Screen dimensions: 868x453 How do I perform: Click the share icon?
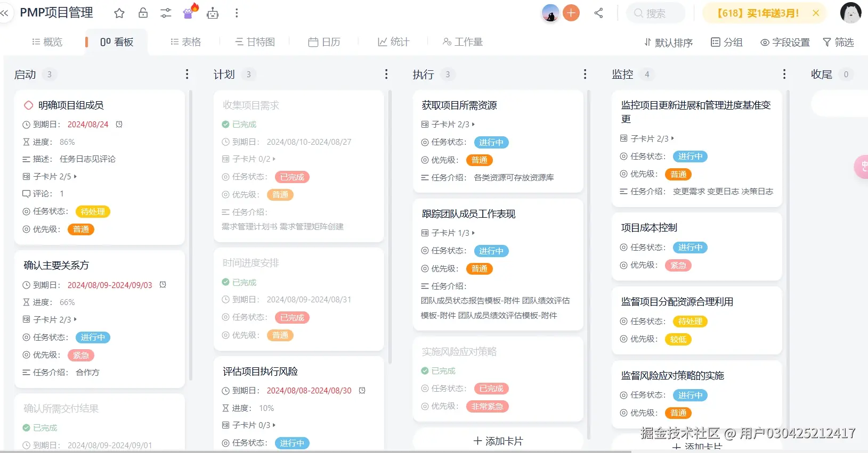[598, 13]
